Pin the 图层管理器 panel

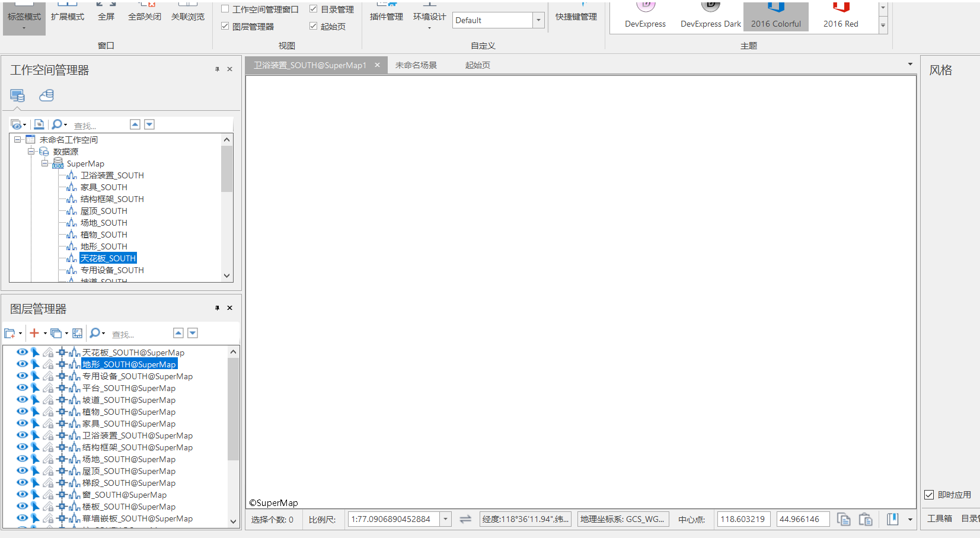(218, 308)
